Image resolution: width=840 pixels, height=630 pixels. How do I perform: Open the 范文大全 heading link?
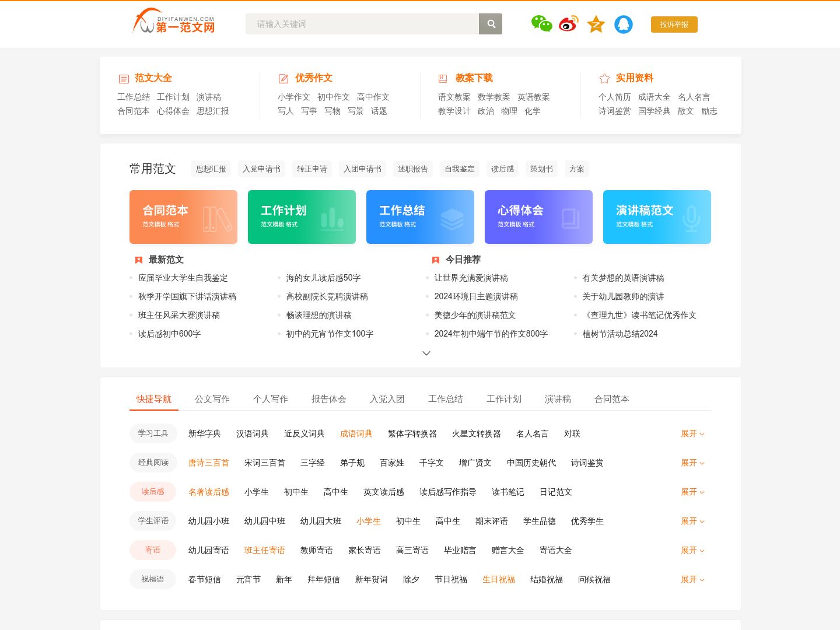point(153,78)
